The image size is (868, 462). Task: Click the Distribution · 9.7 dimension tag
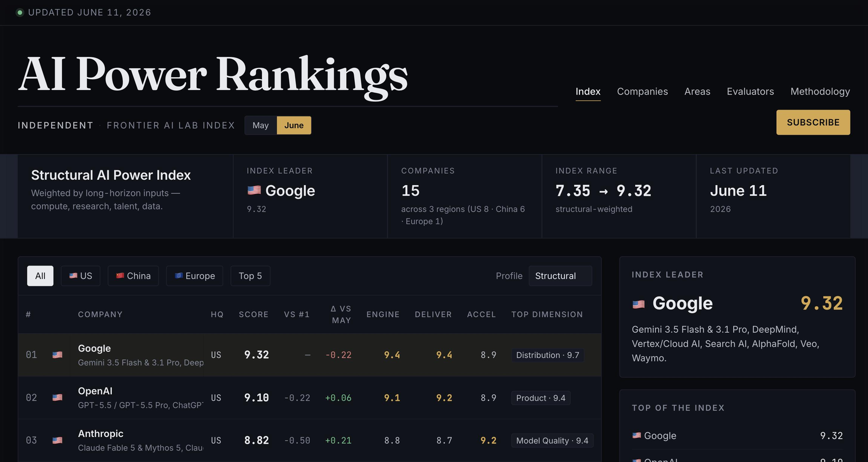(547, 355)
